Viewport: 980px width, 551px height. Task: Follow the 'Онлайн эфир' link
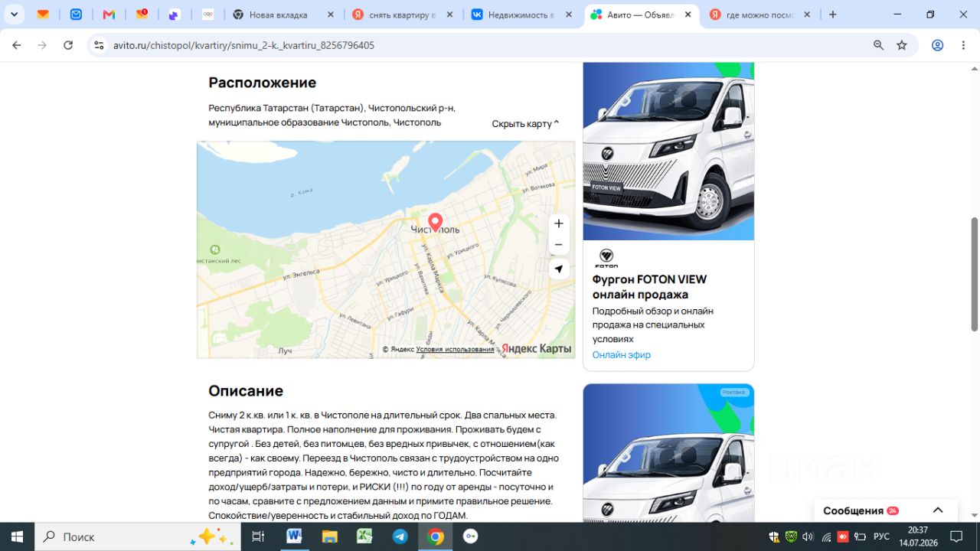tap(622, 355)
